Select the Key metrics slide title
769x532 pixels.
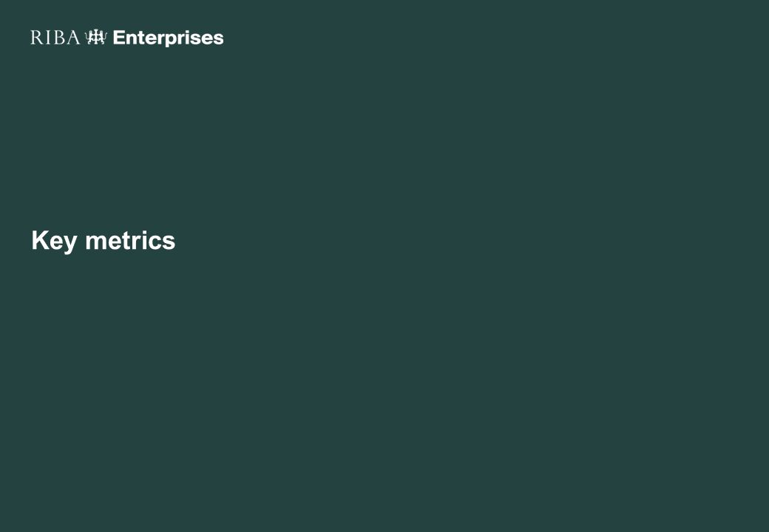click(104, 241)
